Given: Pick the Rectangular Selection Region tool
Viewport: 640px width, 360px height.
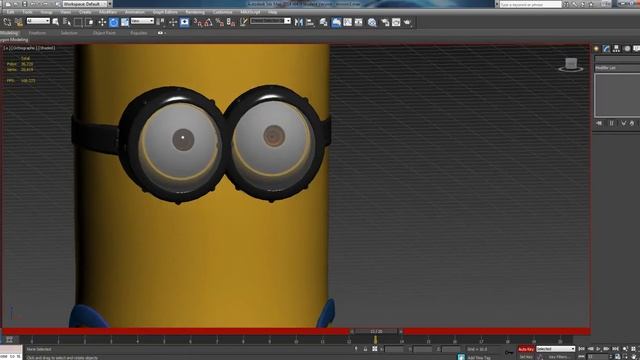Looking at the screenshot, I should [x=78, y=22].
